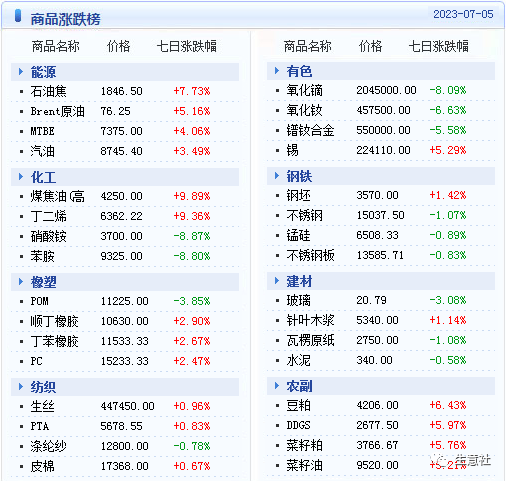This screenshot has height=481, width=506.
Task: Expand the 有色 category arrow
Action: tap(277, 71)
